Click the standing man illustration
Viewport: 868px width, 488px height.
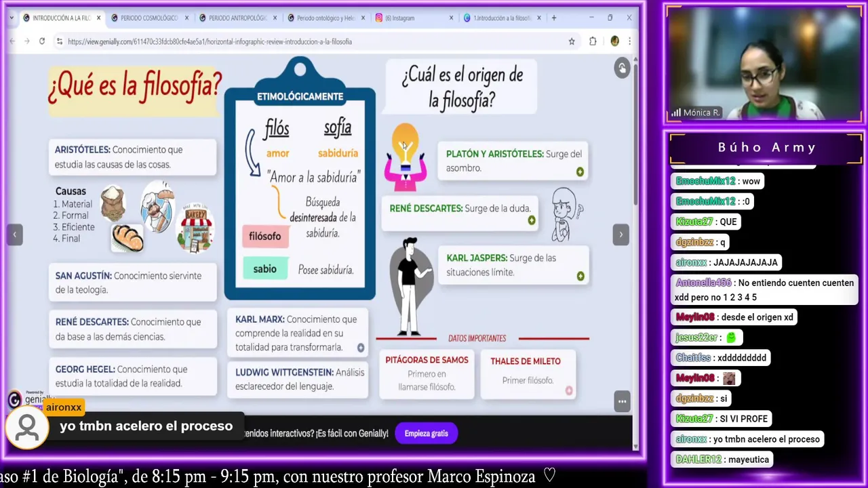point(411,287)
